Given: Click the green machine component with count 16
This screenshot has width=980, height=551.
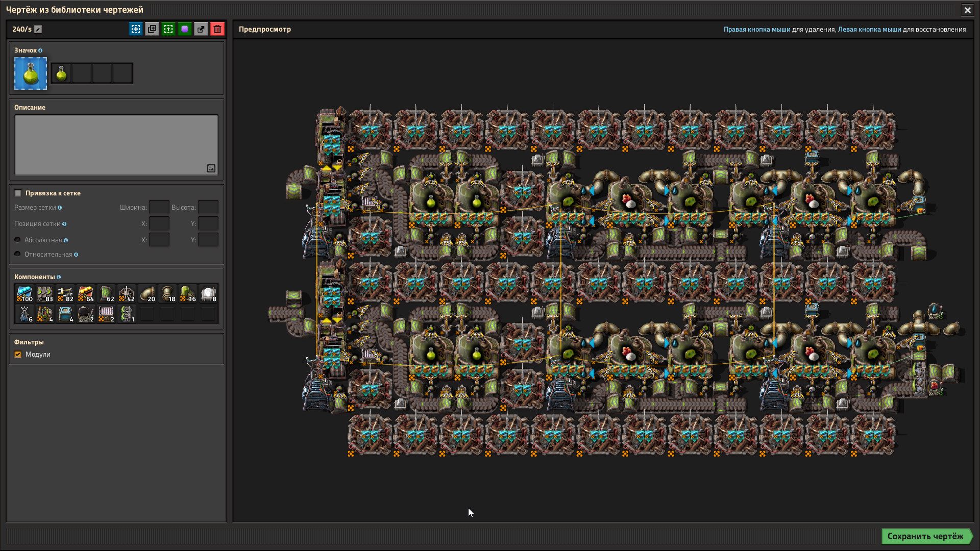Looking at the screenshot, I should (x=188, y=294).
